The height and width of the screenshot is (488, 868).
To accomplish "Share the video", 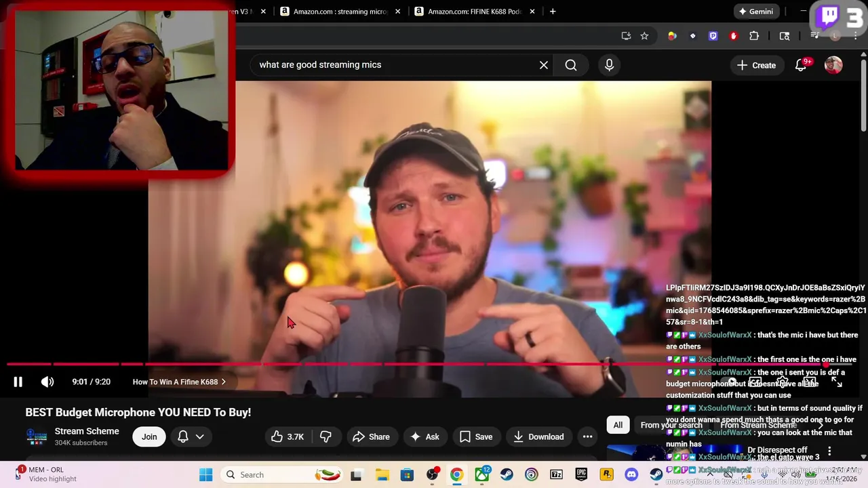I will pyautogui.click(x=371, y=437).
